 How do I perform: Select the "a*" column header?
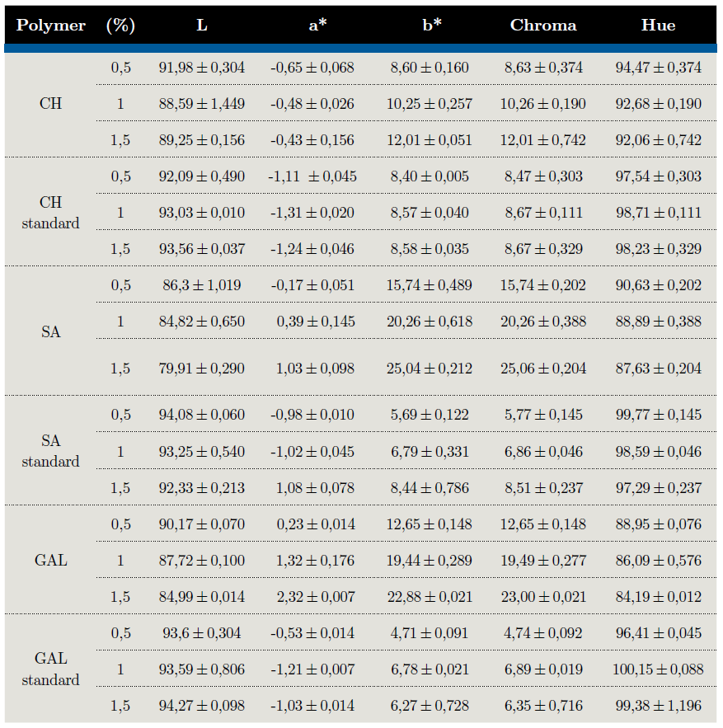click(x=317, y=26)
